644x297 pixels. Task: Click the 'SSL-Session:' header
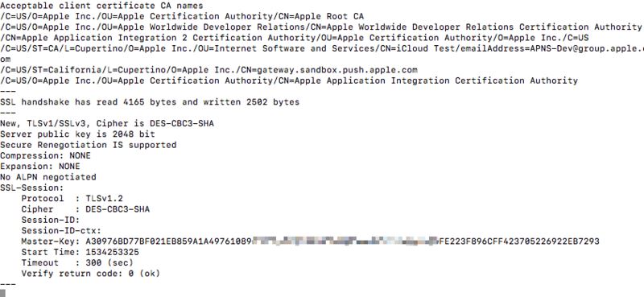32,188
